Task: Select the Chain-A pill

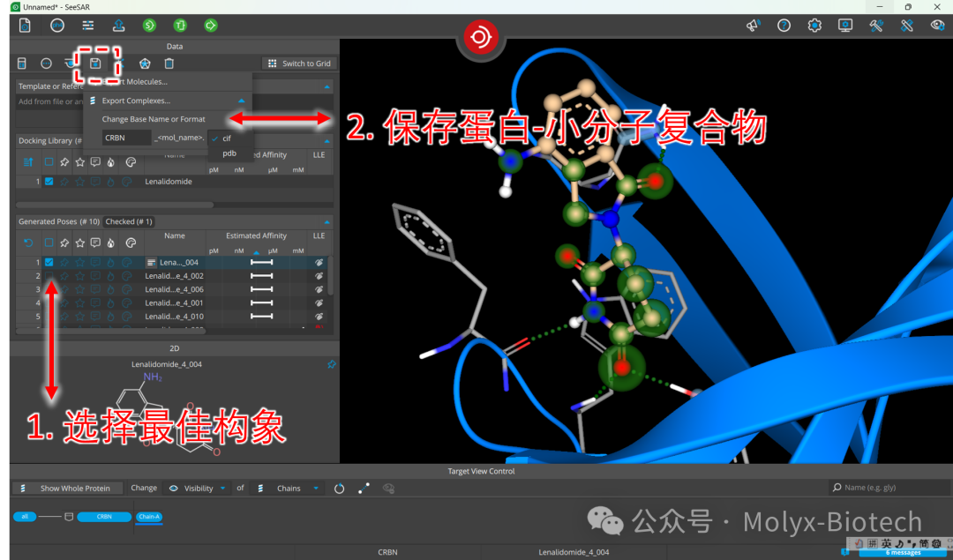Action: point(149,517)
